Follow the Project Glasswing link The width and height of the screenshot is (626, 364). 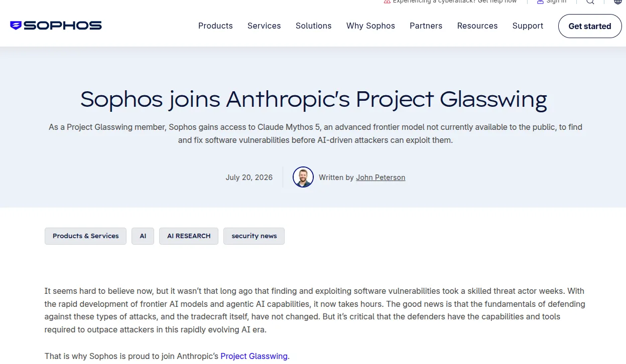point(254,356)
